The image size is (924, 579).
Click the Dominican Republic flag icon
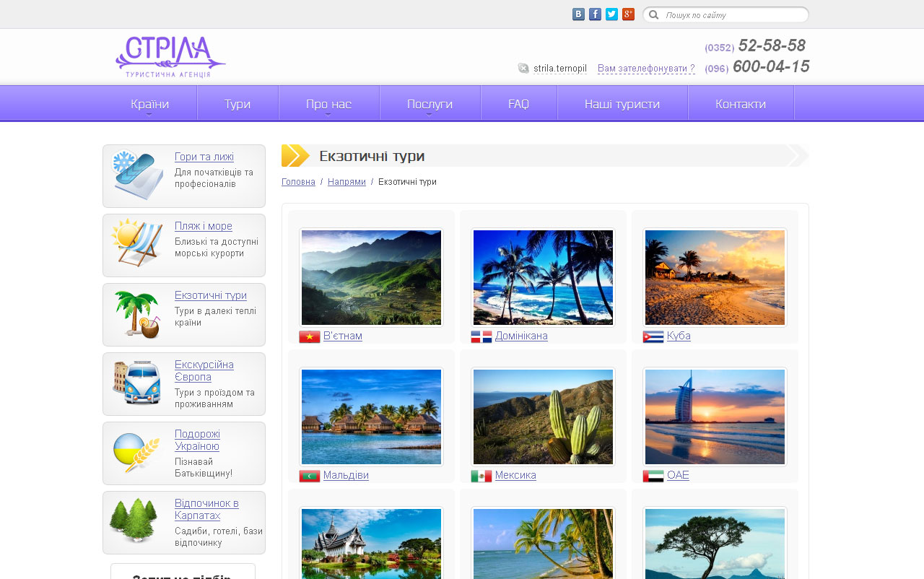pos(481,336)
